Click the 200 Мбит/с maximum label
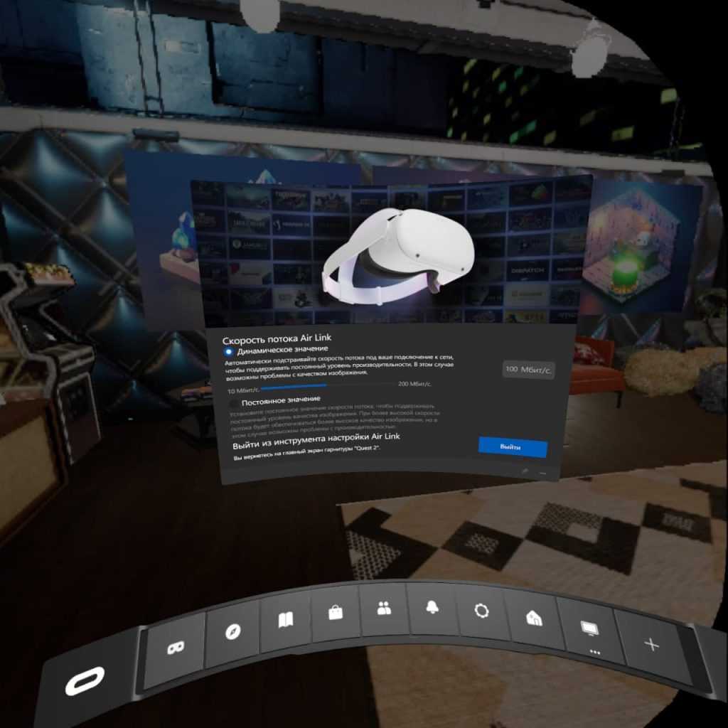The height and width of the screenshot is (728, 728). click(414, 384)
